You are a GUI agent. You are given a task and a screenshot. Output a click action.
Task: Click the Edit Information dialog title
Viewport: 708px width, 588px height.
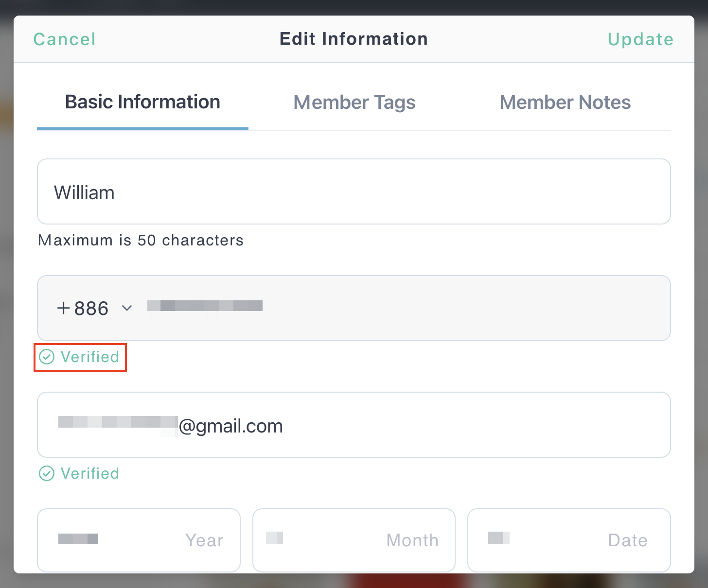[354, 39]
